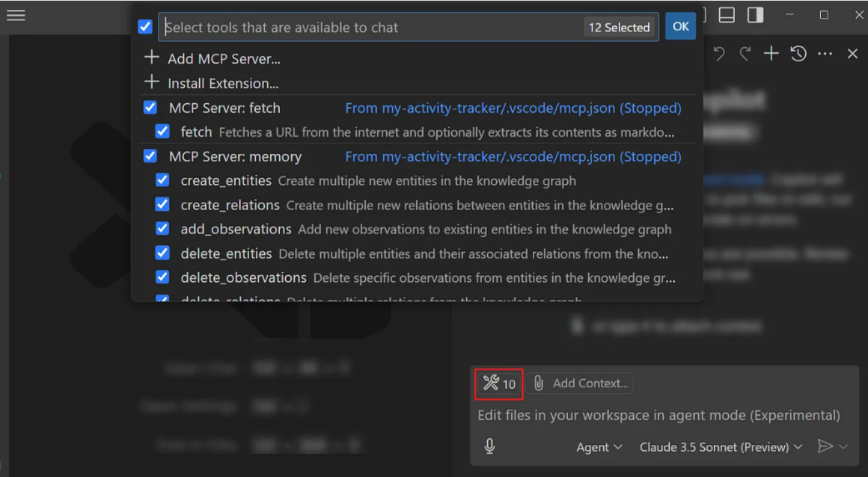Open more actions ellipsis in chat panel

click(x=825, y=55)
